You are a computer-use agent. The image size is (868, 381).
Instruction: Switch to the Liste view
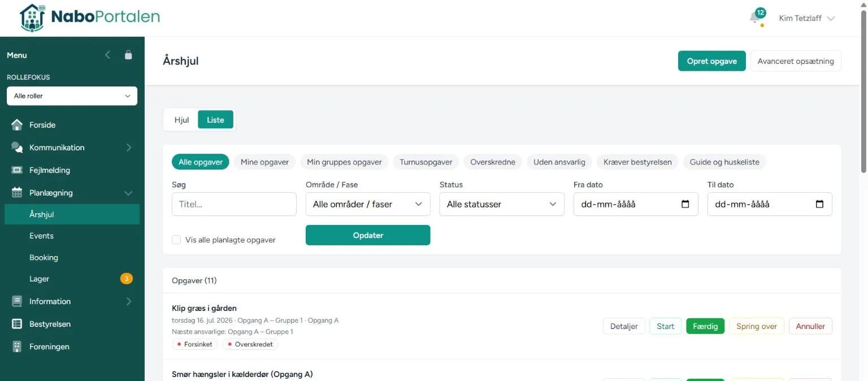click(215, 120)
